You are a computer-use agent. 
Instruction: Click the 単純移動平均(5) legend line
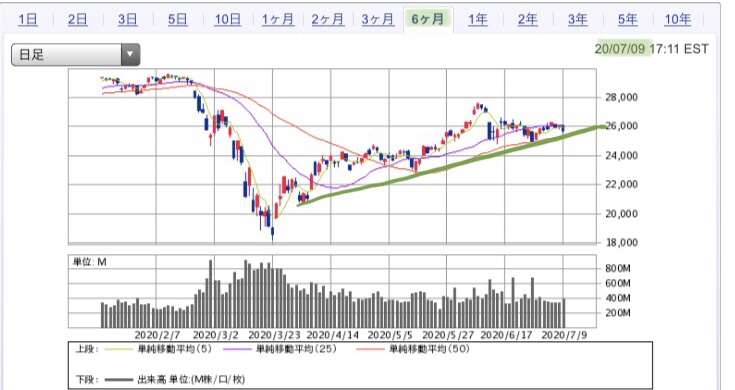[158, 349]
